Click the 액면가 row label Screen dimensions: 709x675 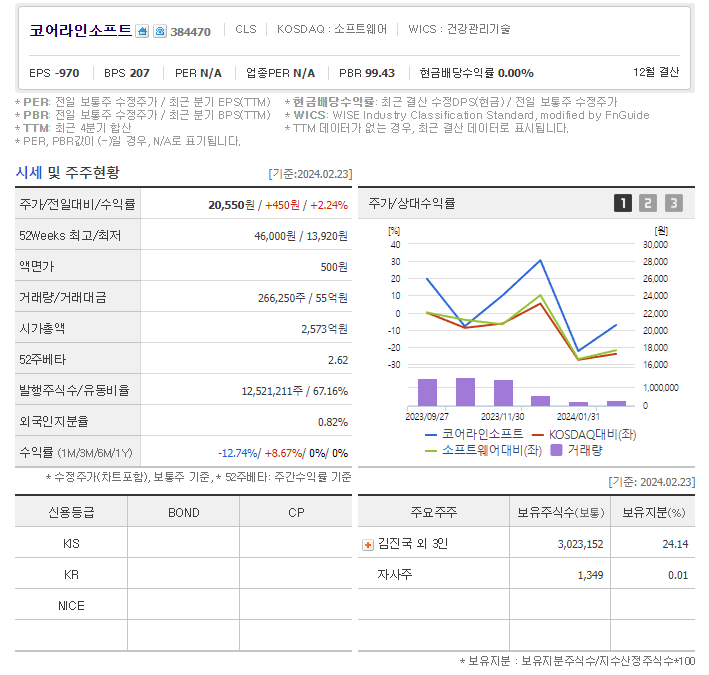(36, 266)
